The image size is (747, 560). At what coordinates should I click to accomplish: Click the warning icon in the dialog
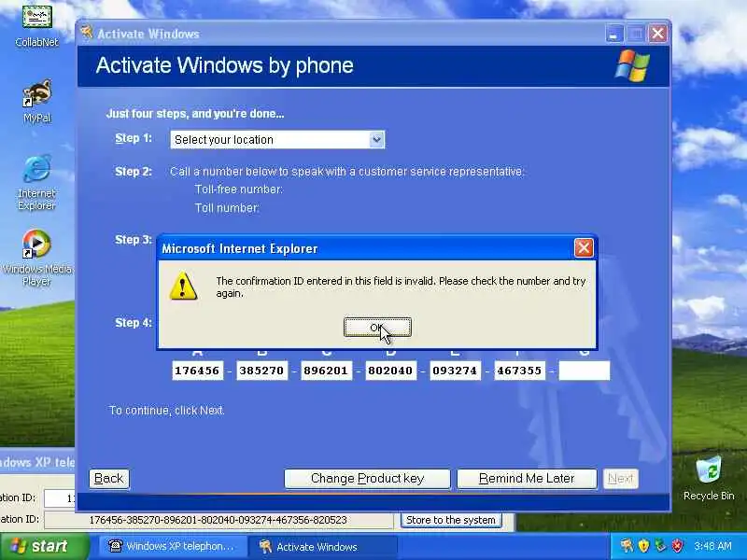(183, 287)
